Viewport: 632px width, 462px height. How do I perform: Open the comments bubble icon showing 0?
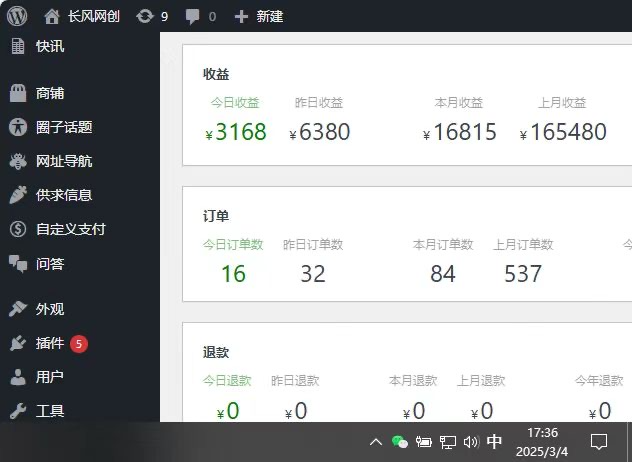[x=192, y=17]
